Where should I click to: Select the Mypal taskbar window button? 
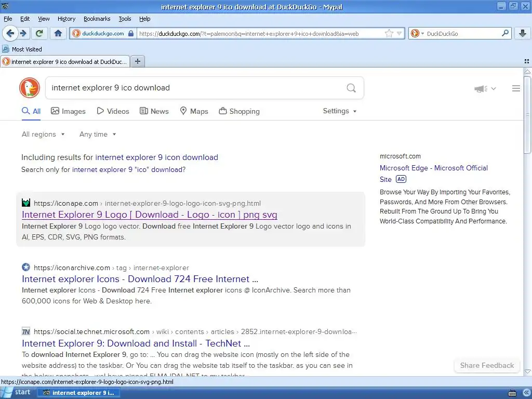(x=79, y=393)
